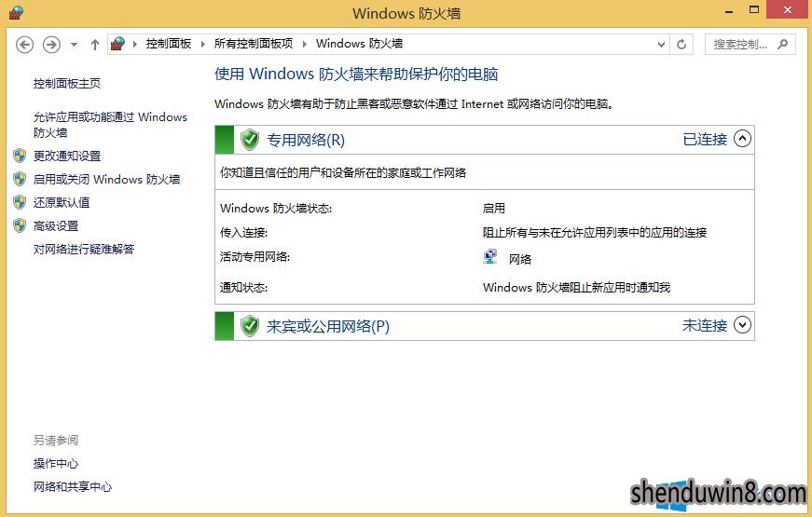This screenshot has width=812, height=517.
Task: Close the Windows 防火墙 window
Action: click(788, 9)
